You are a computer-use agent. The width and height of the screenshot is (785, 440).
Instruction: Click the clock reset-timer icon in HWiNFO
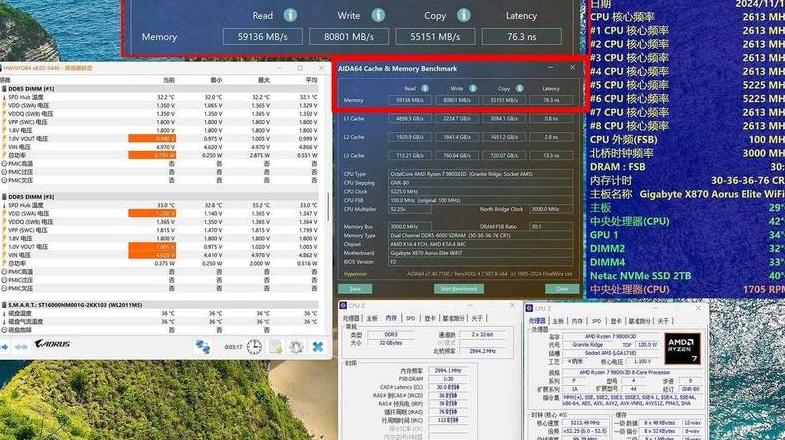254,347
